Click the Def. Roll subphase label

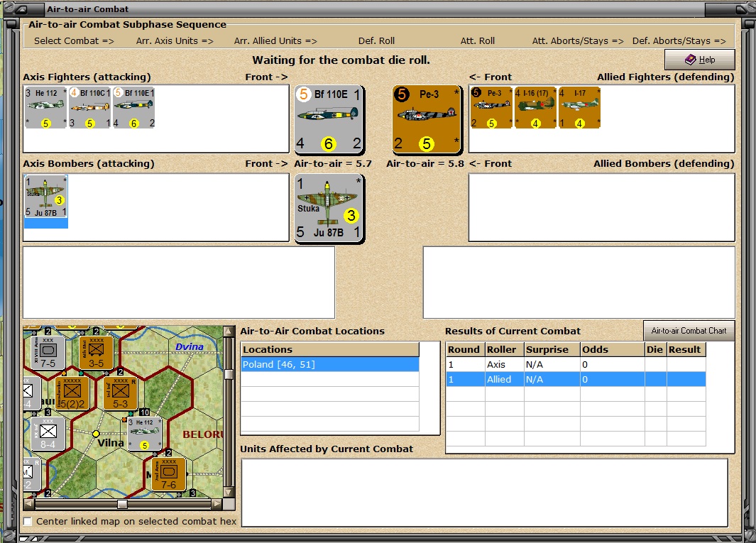[376, 41]
